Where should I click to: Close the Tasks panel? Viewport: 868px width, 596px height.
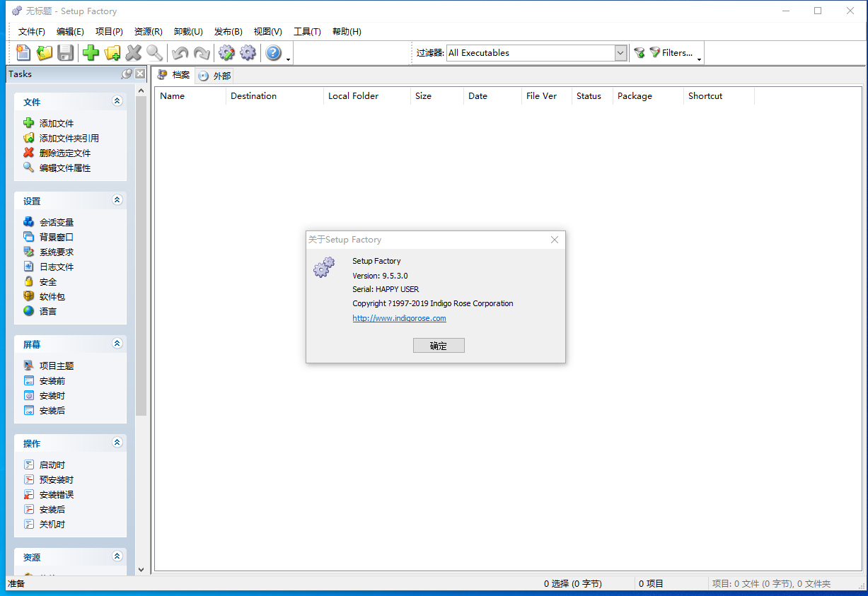click(x=140, y=74)
